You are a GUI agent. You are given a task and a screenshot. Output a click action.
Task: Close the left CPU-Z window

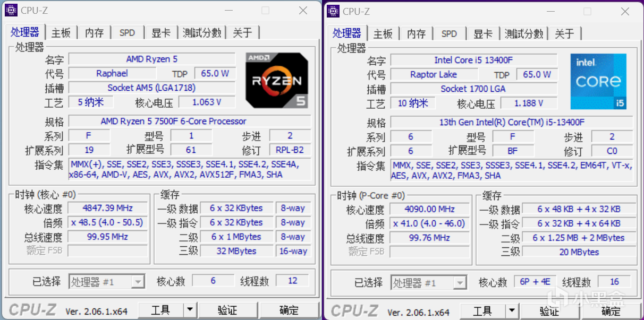(303, 11)
